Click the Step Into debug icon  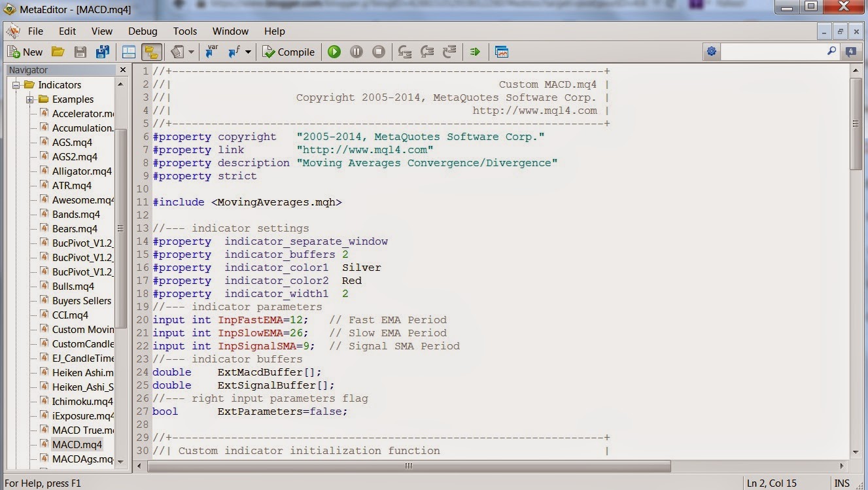pos(405,52)
